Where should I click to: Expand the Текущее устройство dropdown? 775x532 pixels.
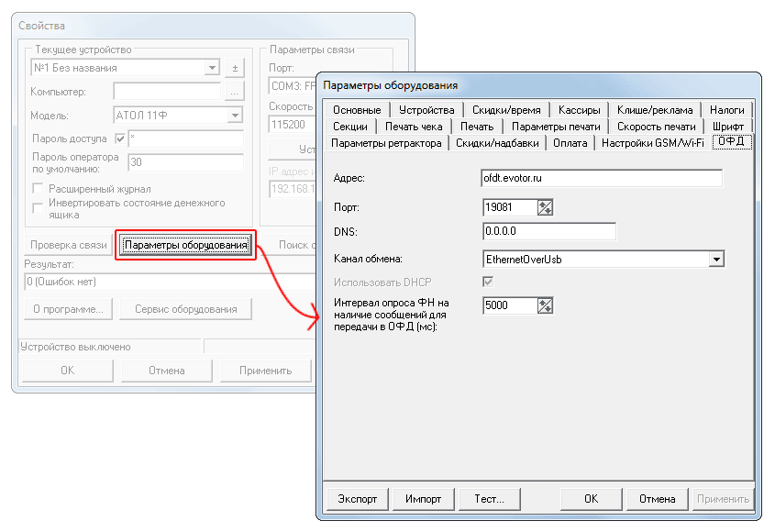pos(212,68)
